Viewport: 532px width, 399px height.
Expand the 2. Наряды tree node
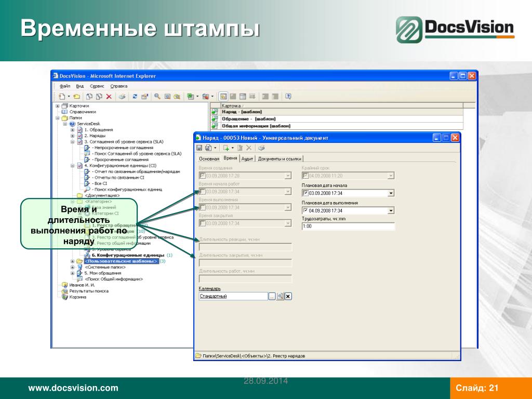coord(72,136)
